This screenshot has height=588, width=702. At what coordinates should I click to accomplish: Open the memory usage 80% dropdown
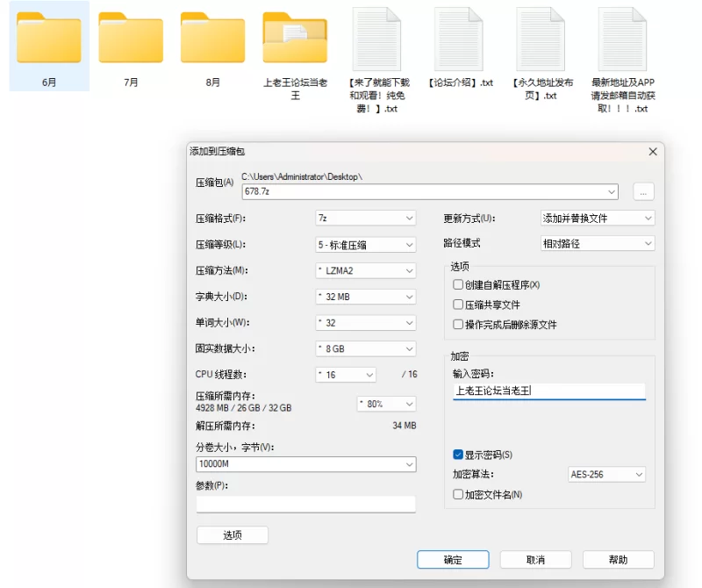point(386,404)
